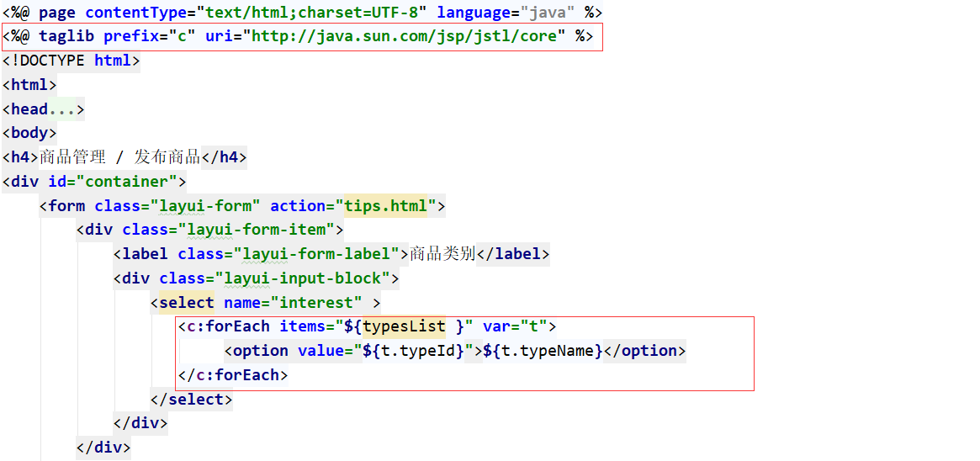
Task: Click the opening body tag
Action: (29, 133)
